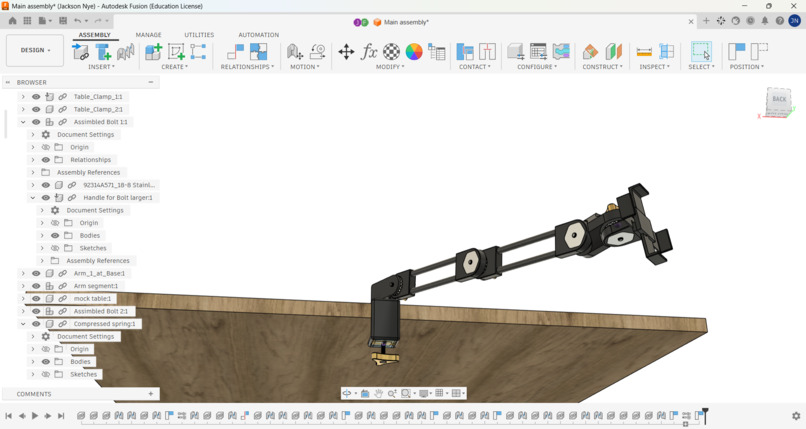Open the JN user profile button
The width and height of the screenshot is (806, 429).
click(x=795, y=21)
